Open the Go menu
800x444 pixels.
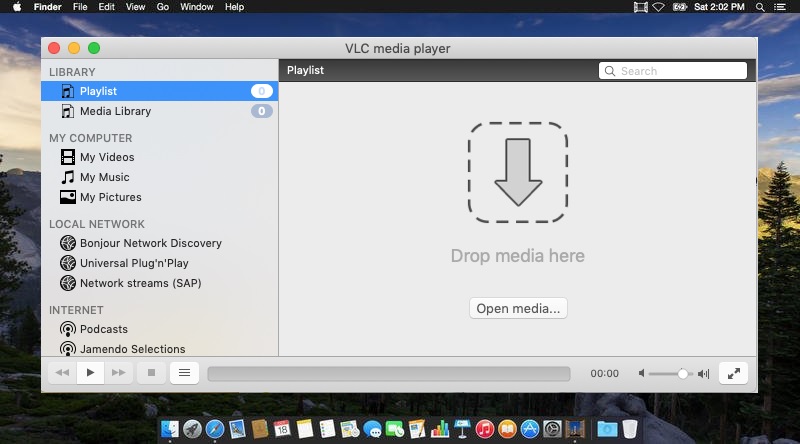tap(162, 7)
